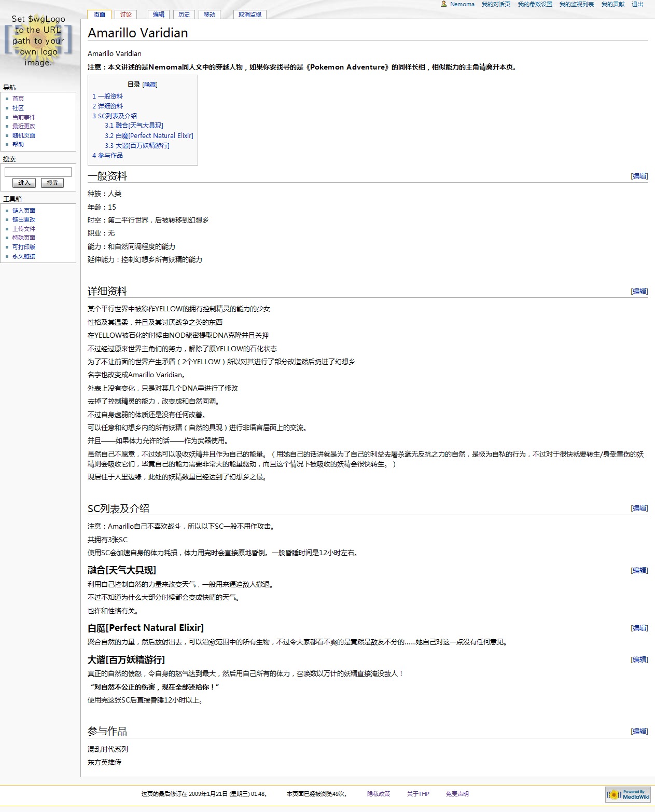Image resolution: width=655 pixels, height=812 pixels.
Task: Edit the 一般资料 section
Action: point(639,176)
